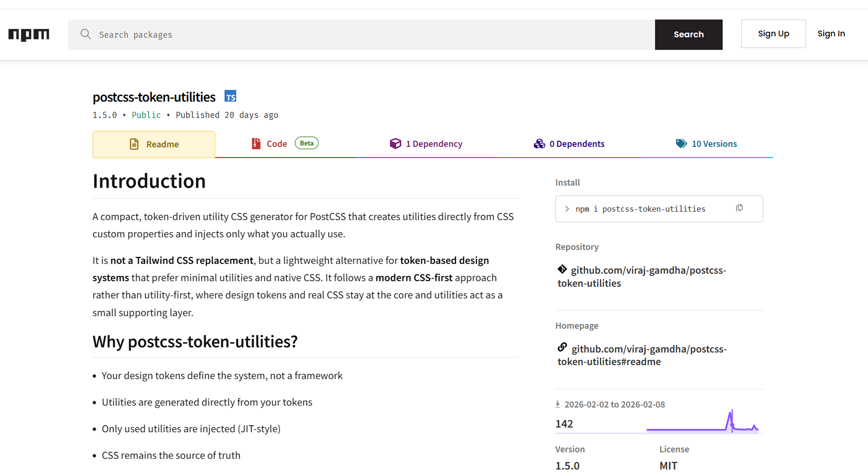
Task: Click the Sign In link
Action: coord(831,34)
